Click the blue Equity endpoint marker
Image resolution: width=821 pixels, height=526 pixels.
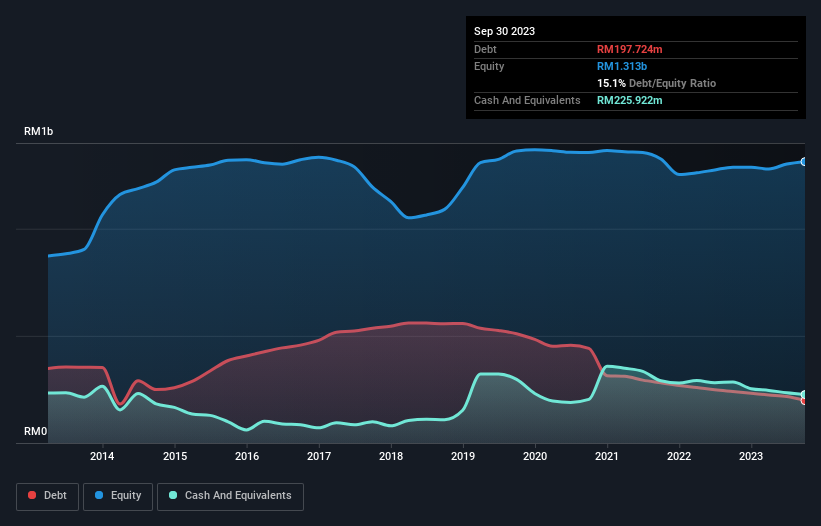(x=803, y=161)
